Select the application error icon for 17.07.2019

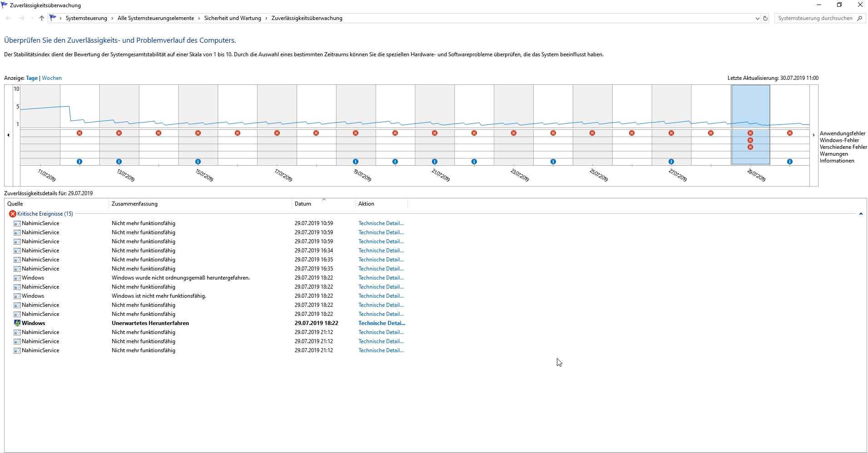(277, 133)
